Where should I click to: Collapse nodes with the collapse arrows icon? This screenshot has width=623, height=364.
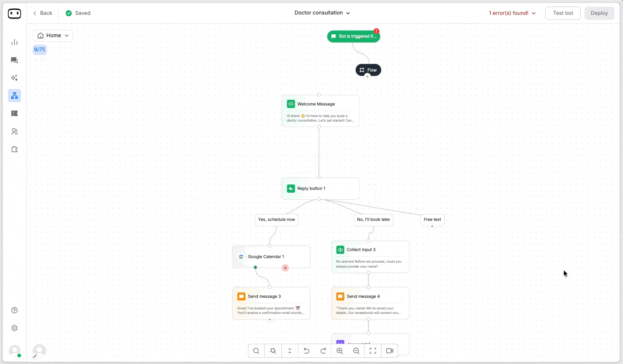tap(290, 351)
